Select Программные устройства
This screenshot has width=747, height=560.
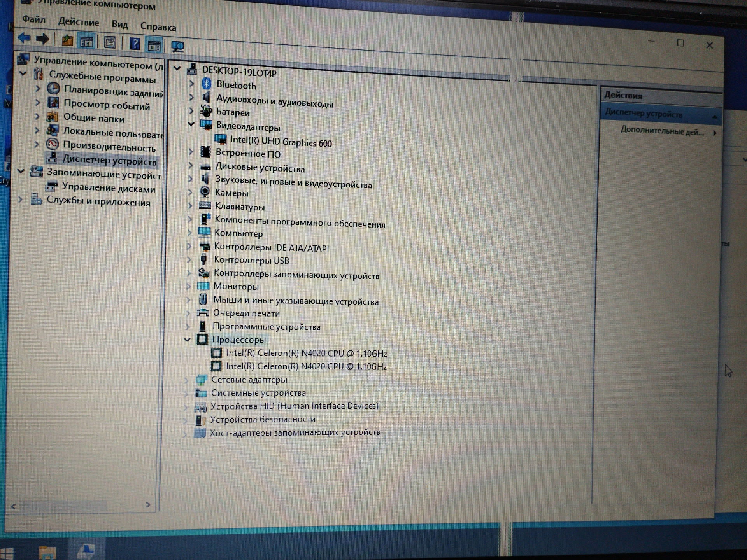(x=267, y=327)
